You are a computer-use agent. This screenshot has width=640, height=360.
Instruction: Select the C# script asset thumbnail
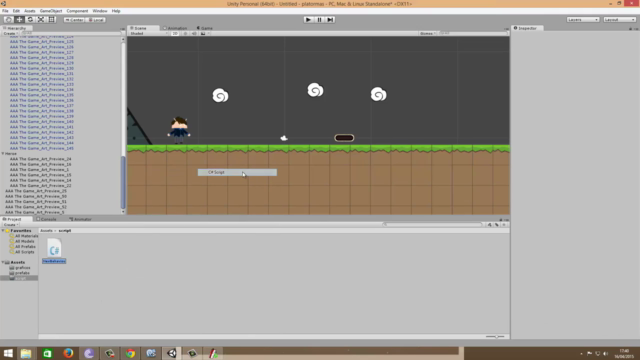54,248
